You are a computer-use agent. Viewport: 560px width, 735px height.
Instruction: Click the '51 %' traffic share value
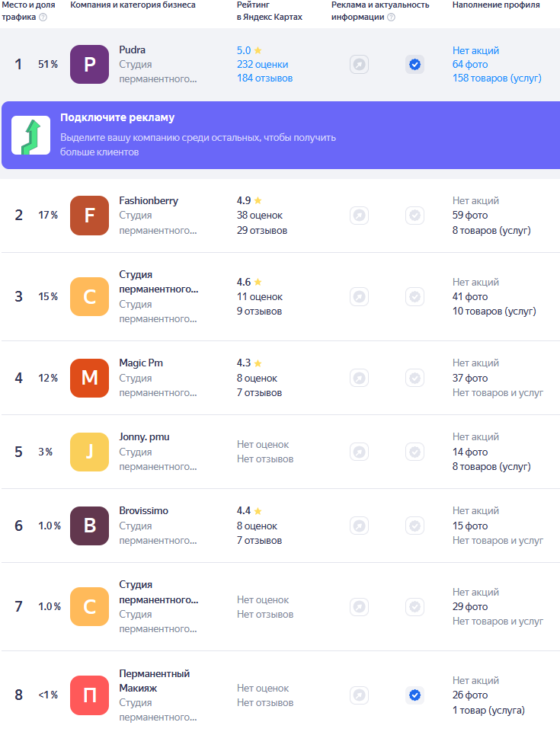click(48, 64)
